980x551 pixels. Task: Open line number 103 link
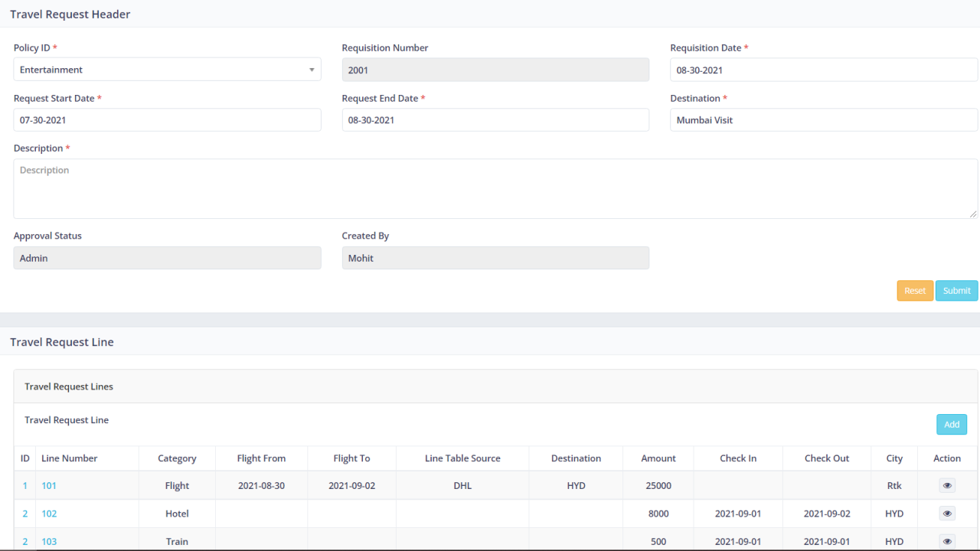tap(49, 541)
